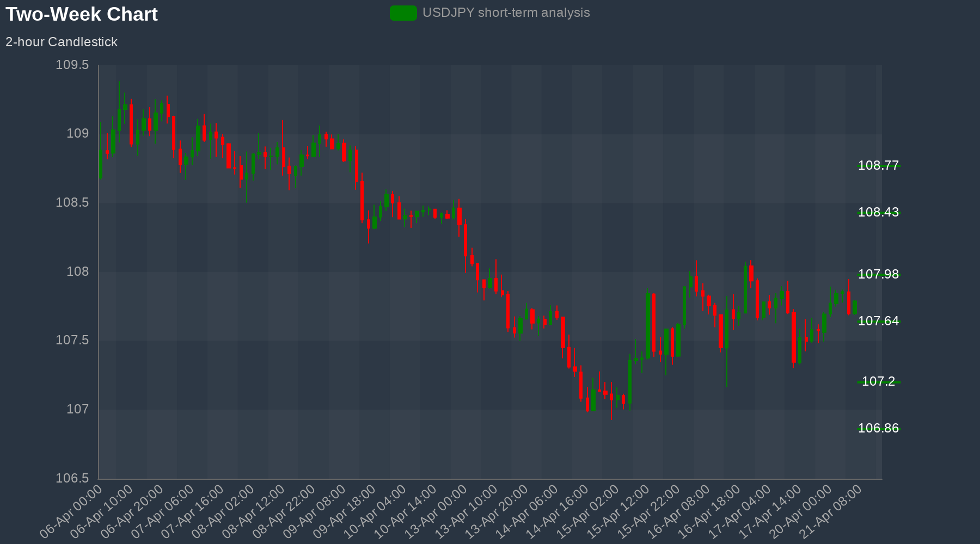Click the 08-Apr 12:00 x-axis label

click(254, 512)
